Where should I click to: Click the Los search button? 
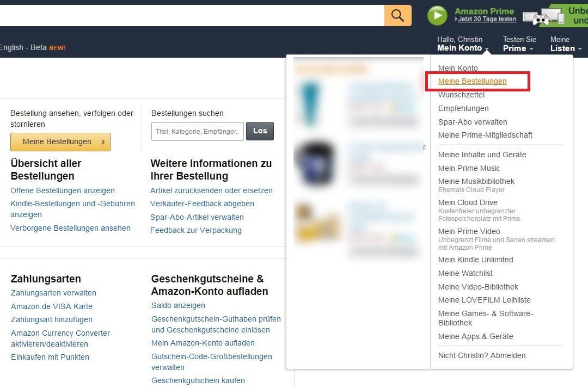(x=260, y=131)
